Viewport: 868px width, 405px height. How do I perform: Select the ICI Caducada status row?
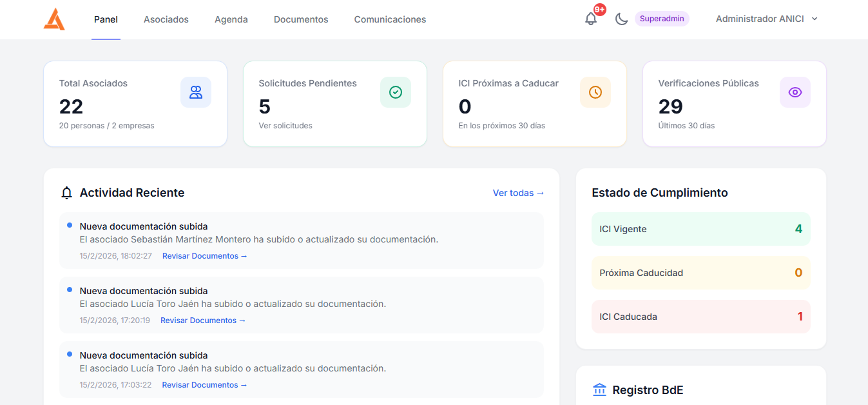[700, 317]
